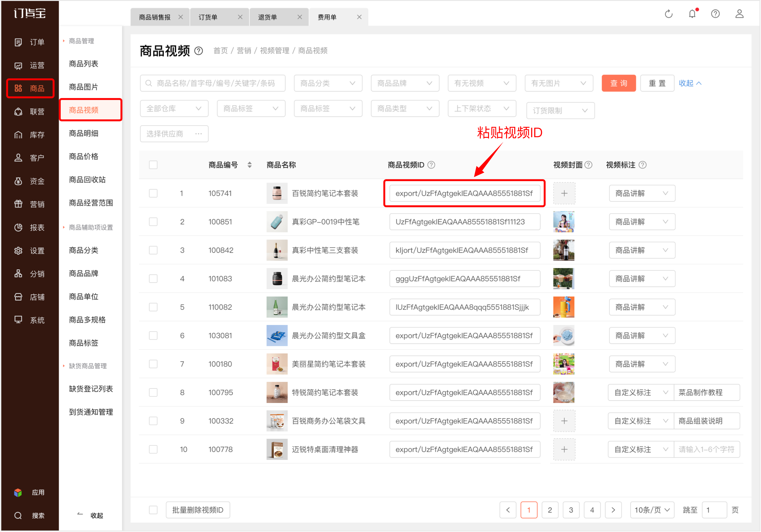Open the 订单 sidebar menu icon

tap(18, 42)
